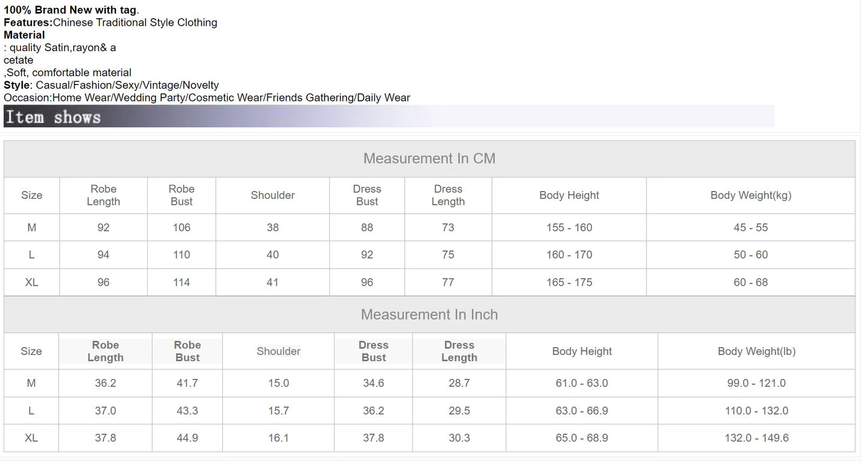Click Robe Length header in CM table

(x=103, y=195)
